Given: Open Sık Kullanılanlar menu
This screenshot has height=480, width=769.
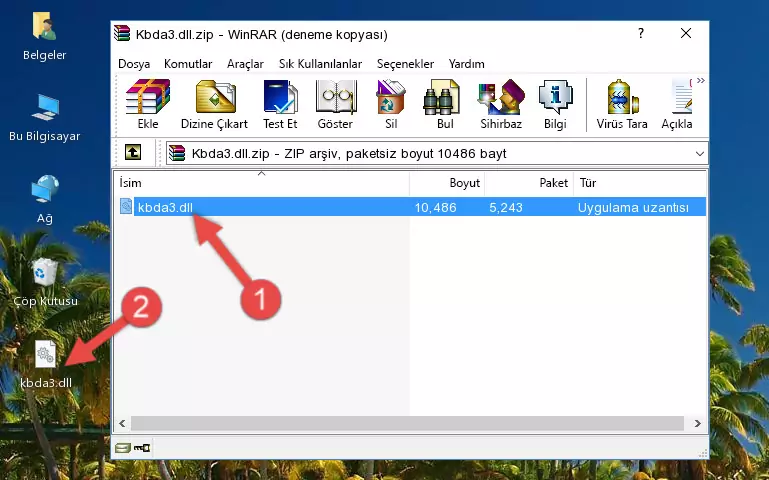Looking at the screenshot, I should click(320, 64).
